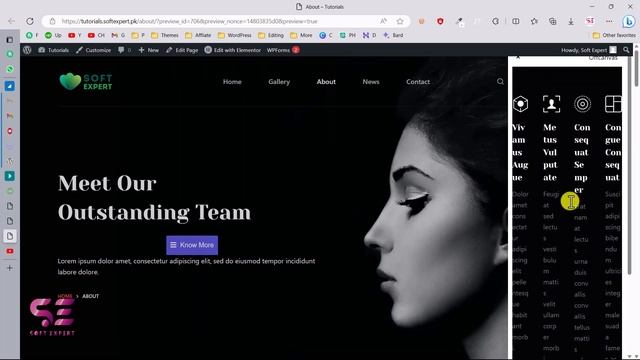The image size is (640, 360).
Task: Open WPForms in the admin bar
Action: [283, 50]
